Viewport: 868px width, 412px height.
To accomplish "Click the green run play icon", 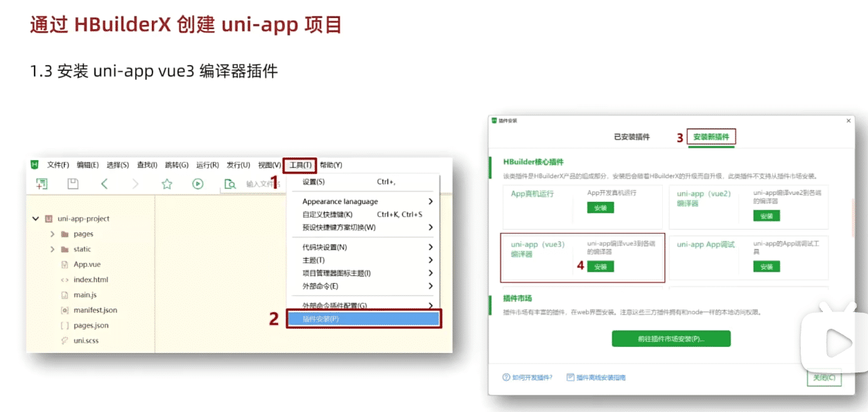I will coord(198,184).
